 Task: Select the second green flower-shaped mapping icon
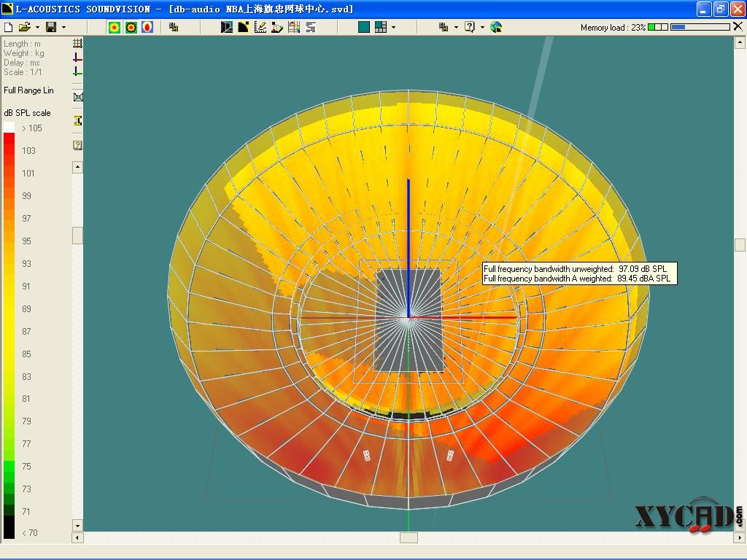131,27
